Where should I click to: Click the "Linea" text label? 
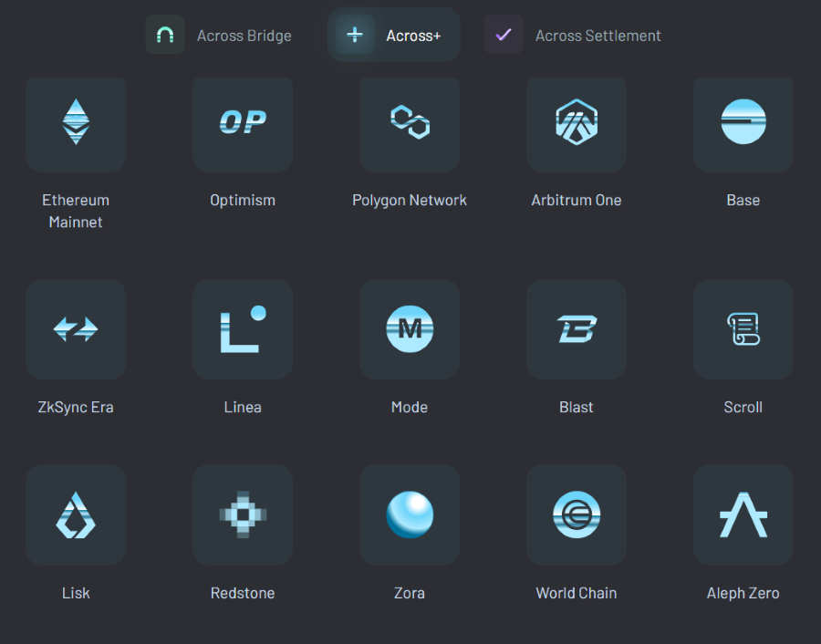pyautogui.click(x=243, y=407)
